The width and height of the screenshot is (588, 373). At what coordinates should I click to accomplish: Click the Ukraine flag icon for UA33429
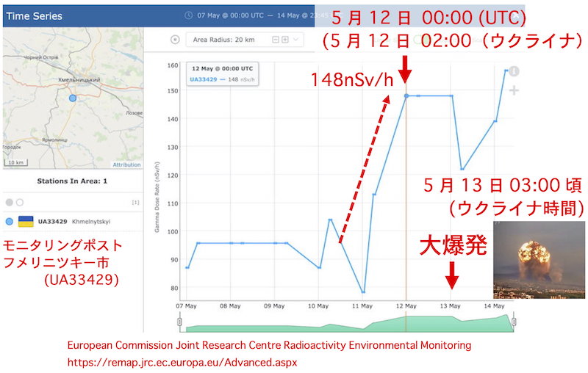point(26,221)
